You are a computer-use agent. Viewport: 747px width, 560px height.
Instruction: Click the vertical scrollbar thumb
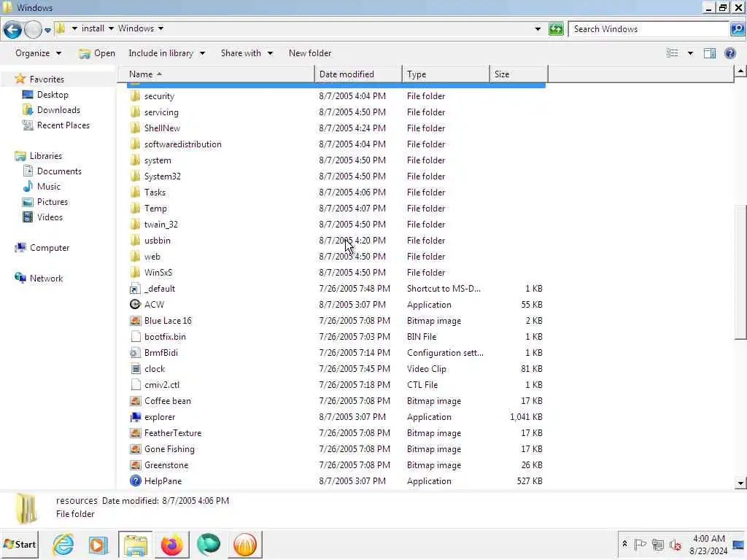point(740,272)
